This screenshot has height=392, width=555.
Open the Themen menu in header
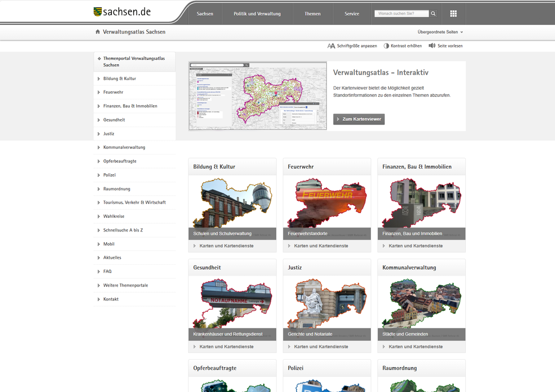pos(312,14)
